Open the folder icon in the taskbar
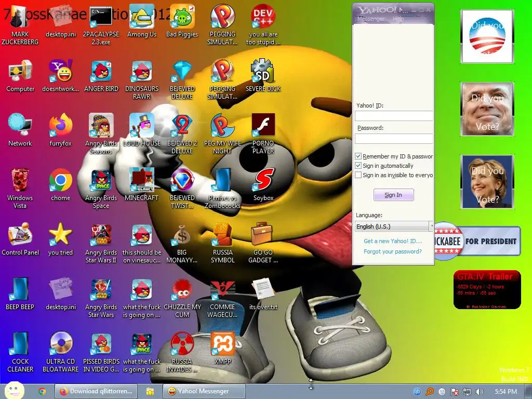The width and height of the screenshot is (532, 399). pyautogui.click(x=150, y=392)
